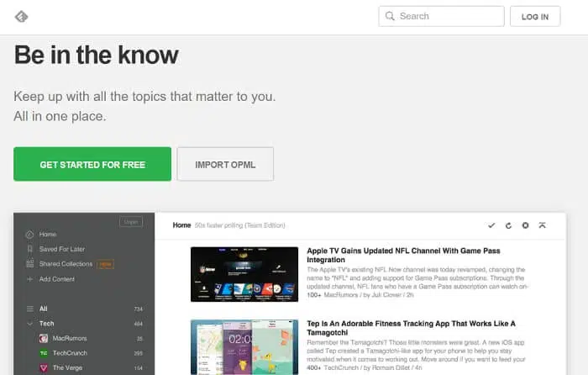Screen dimensions: 588x375
Task: Click GET STARTED FOR FREE button
Action: pos(92,164)
